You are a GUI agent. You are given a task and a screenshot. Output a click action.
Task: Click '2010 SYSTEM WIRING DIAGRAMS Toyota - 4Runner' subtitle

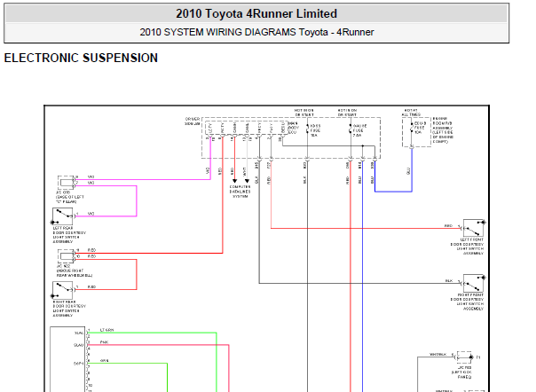[x=256, y=32]
